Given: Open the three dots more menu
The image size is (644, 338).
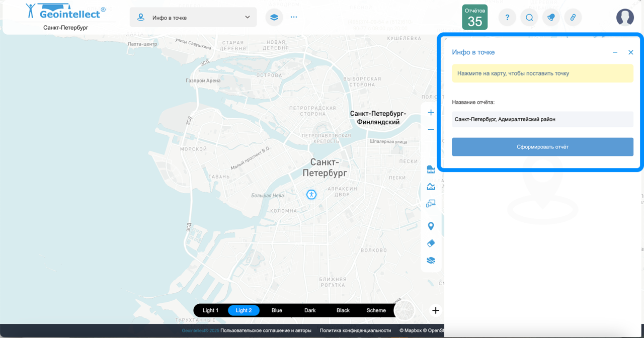Looking at the screenshot, I should pos(294,17).
